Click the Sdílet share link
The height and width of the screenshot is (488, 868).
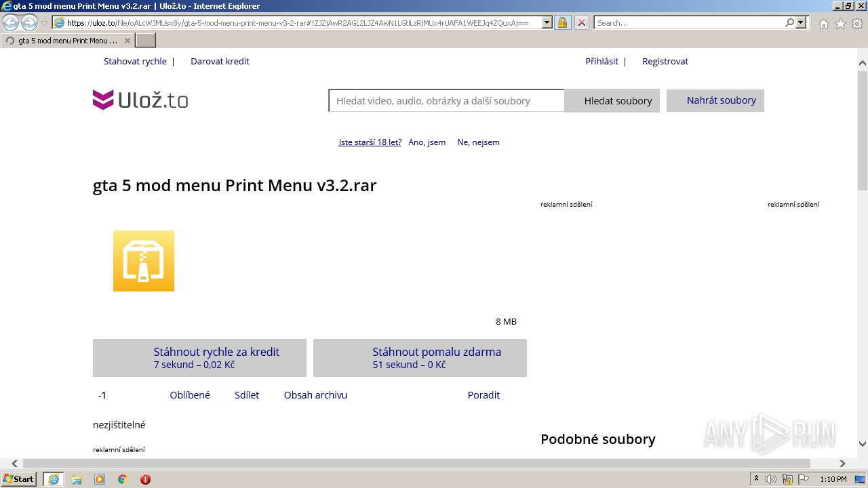click(x=247, y=395)
